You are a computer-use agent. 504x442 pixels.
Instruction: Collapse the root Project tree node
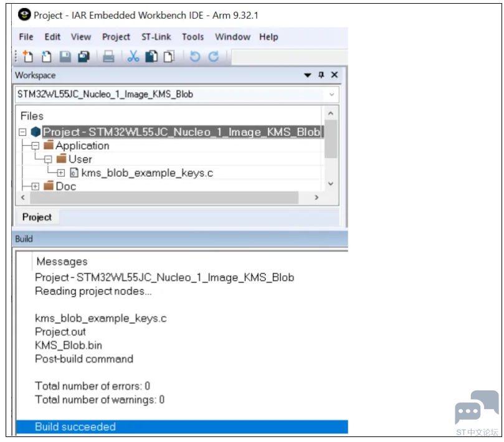point(22,132)
